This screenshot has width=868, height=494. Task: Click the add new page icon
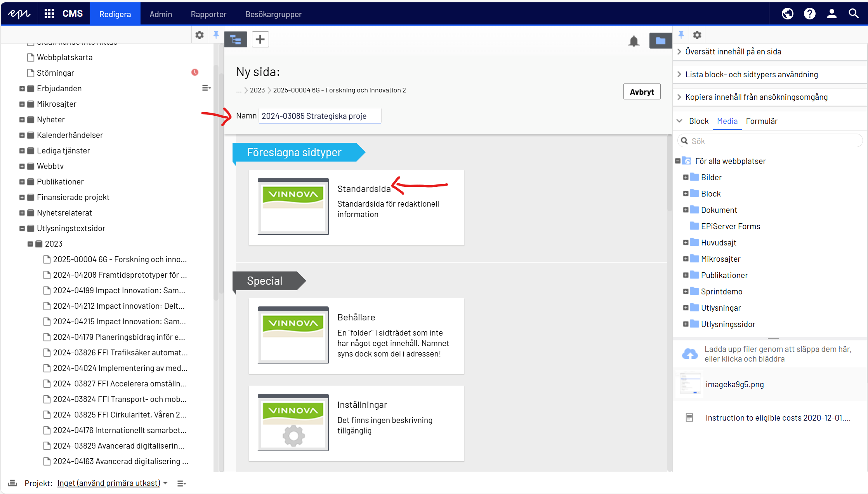pos(260,39)
